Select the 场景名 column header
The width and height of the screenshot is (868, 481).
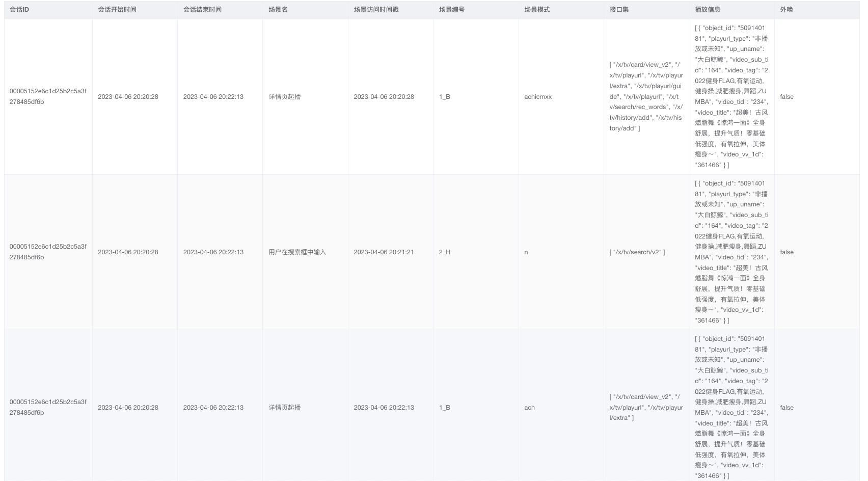point(278,10)
